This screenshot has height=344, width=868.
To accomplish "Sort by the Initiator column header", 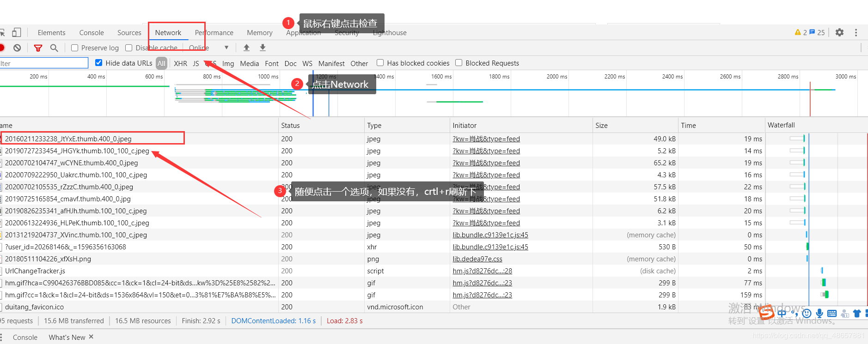I will tap(521, 125).
